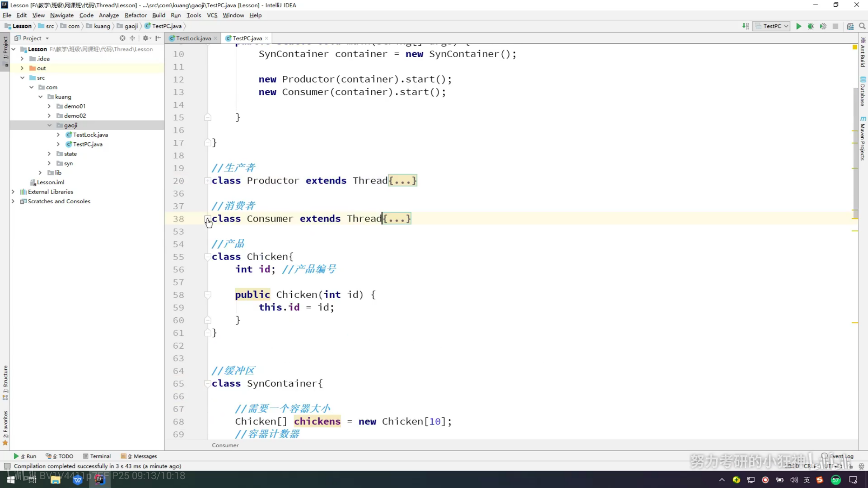
Task: Collapse the gaoji package
Action: tap(49, 125)
